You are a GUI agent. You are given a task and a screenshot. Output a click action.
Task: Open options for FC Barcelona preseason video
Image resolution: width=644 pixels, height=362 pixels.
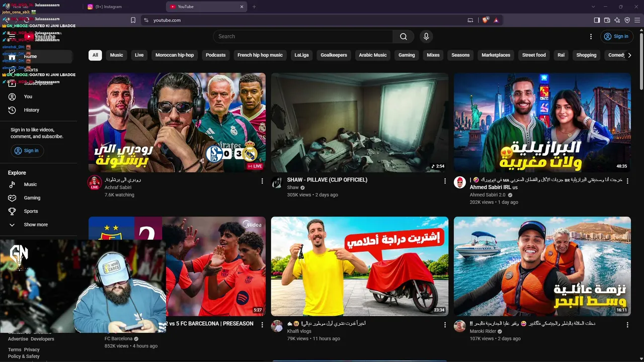tap(262, 325)
